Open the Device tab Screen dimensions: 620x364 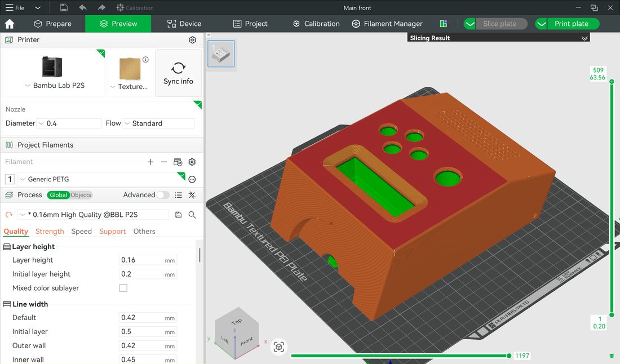pos(184,24)
